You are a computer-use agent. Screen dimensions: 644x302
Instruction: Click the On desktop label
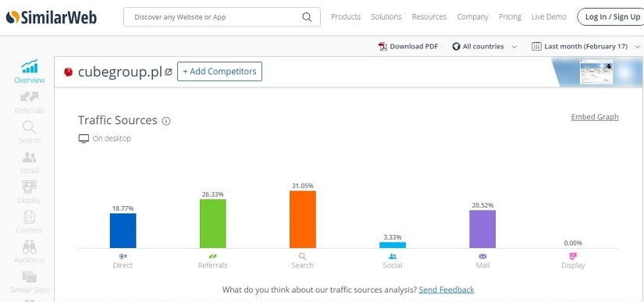click(x=112, y=139)
